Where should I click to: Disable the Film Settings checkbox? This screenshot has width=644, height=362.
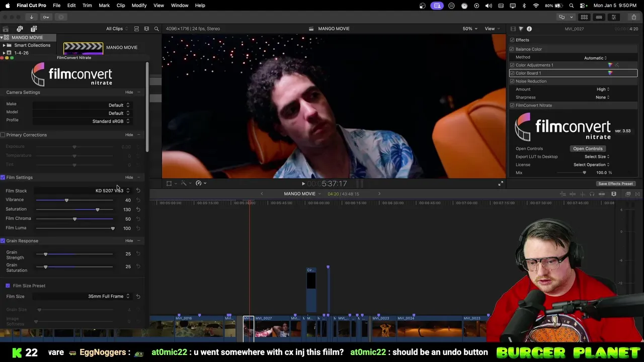click(3, 177)
